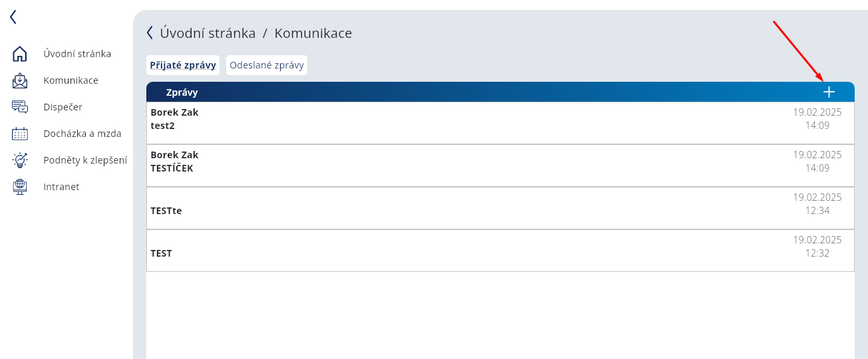
Task: Switch to Odeslané zprávy tab
Action: click(x=267, y=65)
